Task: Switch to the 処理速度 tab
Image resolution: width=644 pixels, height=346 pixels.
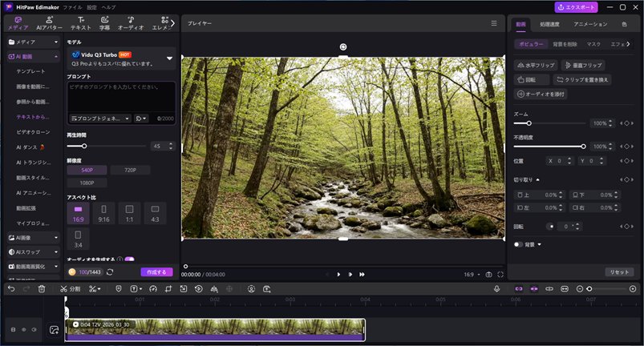Action: (549, 24)
